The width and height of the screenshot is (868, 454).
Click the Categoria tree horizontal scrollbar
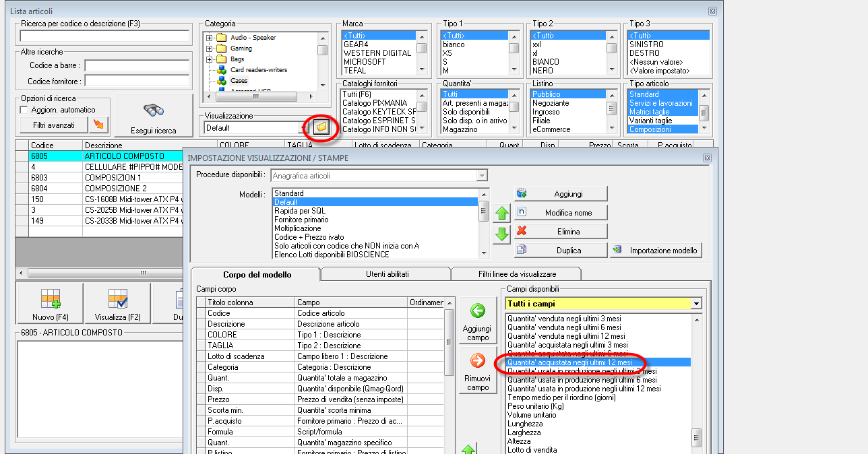click(259, 96)
